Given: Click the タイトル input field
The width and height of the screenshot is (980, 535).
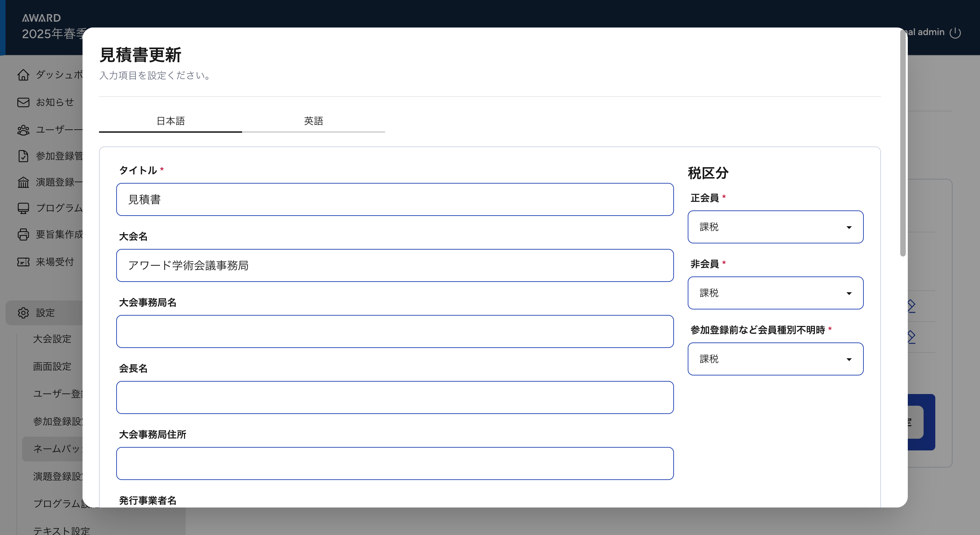Looking at the screenshot, I should coord(394,199).
